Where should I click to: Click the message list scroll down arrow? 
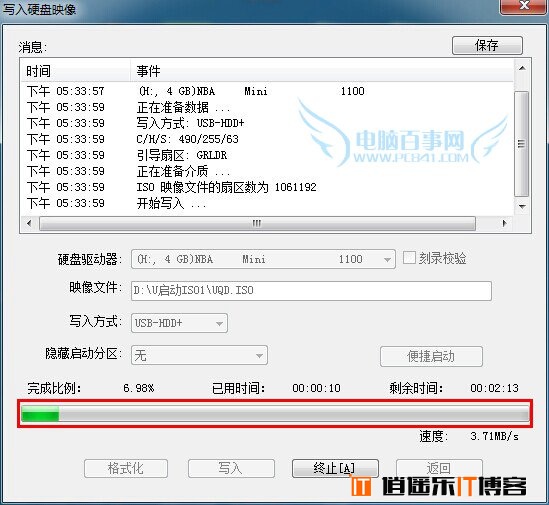(522, 207)
